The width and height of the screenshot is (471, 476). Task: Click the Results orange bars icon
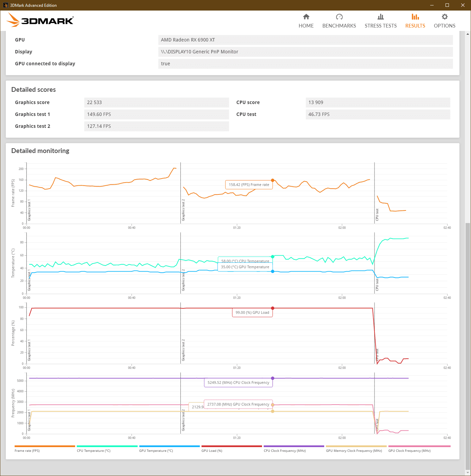click(415, 17)
